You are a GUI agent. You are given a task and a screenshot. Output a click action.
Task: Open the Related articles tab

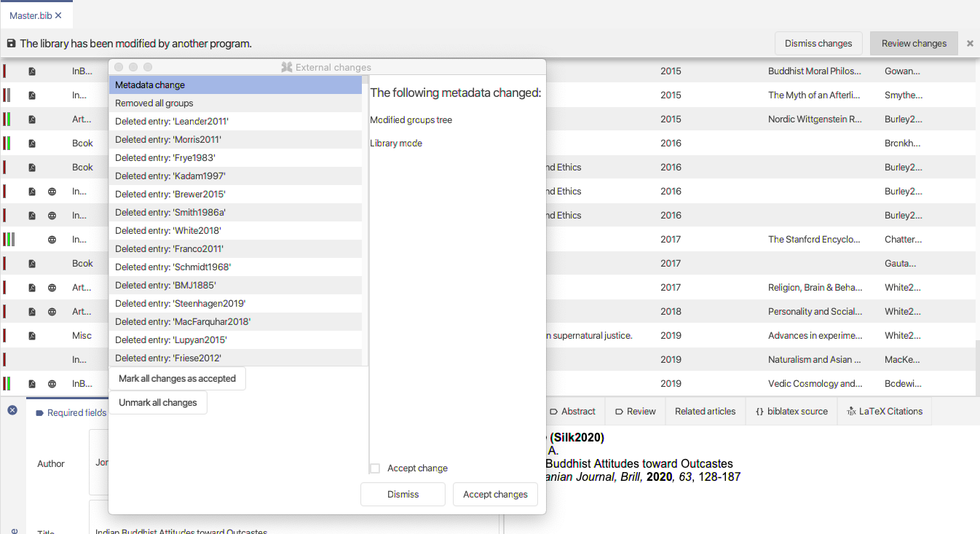[x=705, y=412]
